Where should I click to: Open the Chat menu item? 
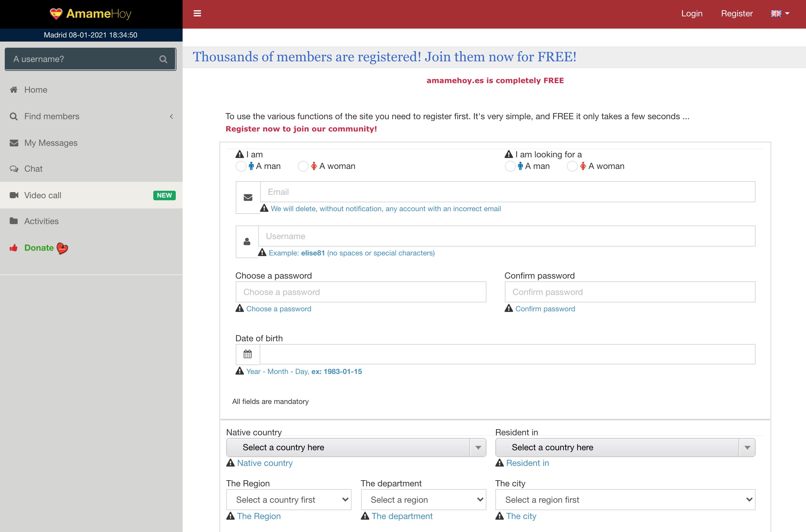91,169
